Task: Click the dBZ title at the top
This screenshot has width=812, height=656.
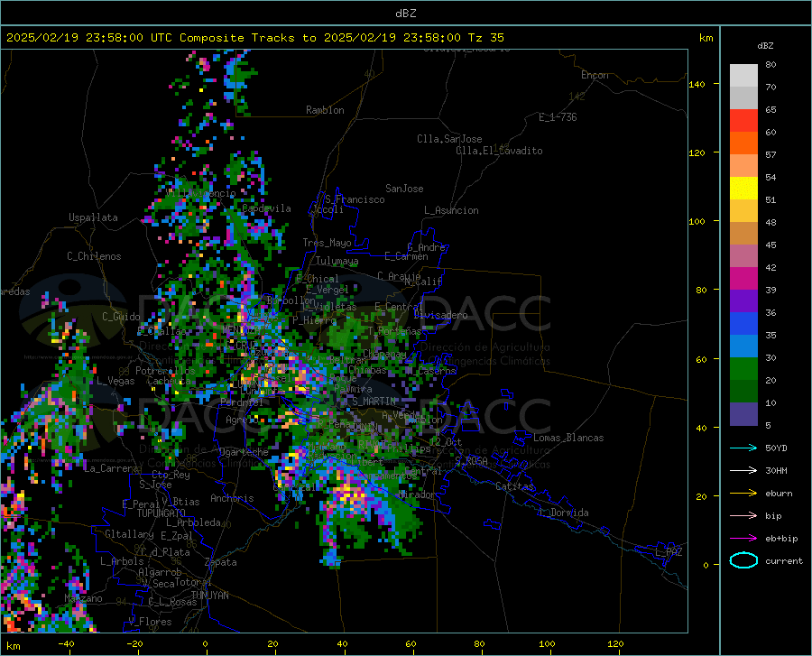Action: (405, 14)
